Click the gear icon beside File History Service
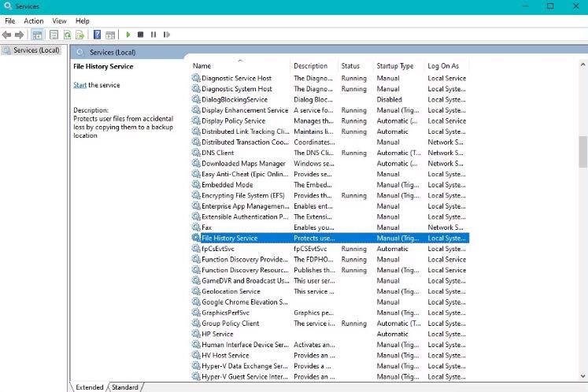The width and height of the screenshot is (588, 392). [196, 238]
